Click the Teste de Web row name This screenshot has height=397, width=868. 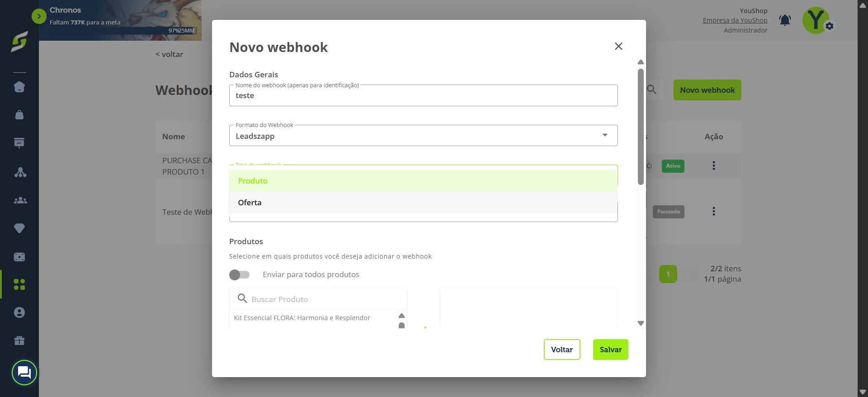187,212
